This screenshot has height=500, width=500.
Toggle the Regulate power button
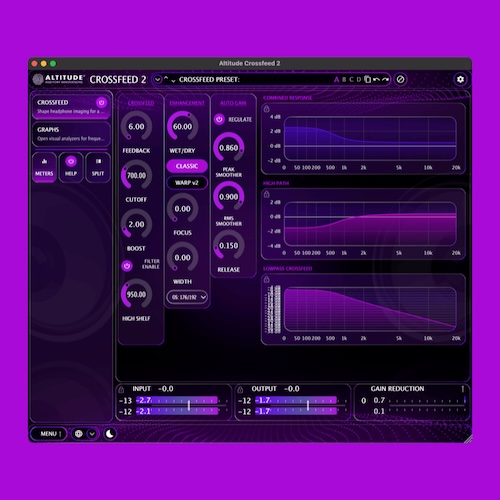219,119
